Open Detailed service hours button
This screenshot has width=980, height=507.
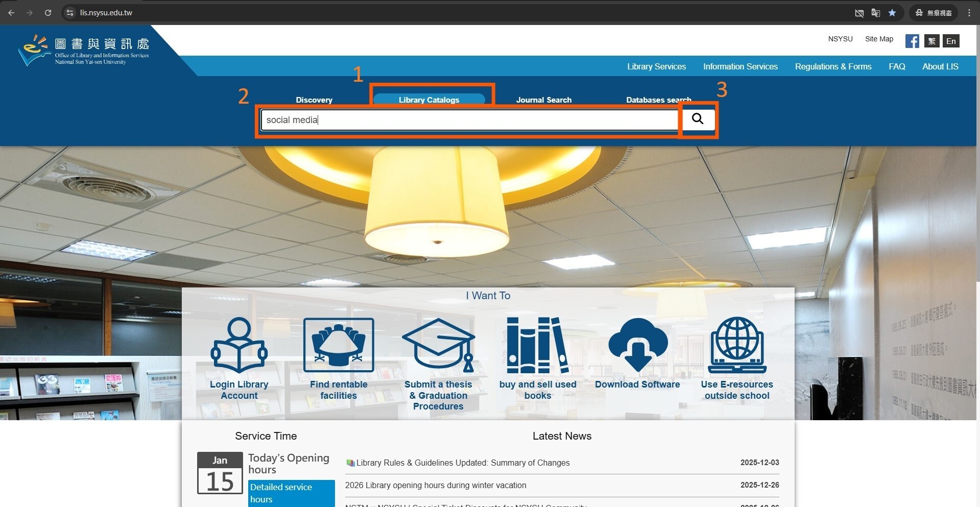point(291,493)
